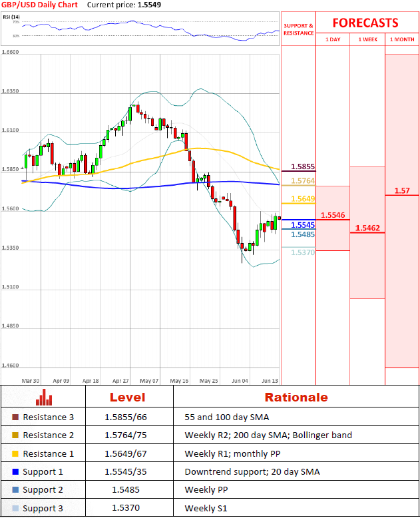420x518 pixels.
Task: Click the '55 and 100 day SMA' rationale
Action: [227, 417]
